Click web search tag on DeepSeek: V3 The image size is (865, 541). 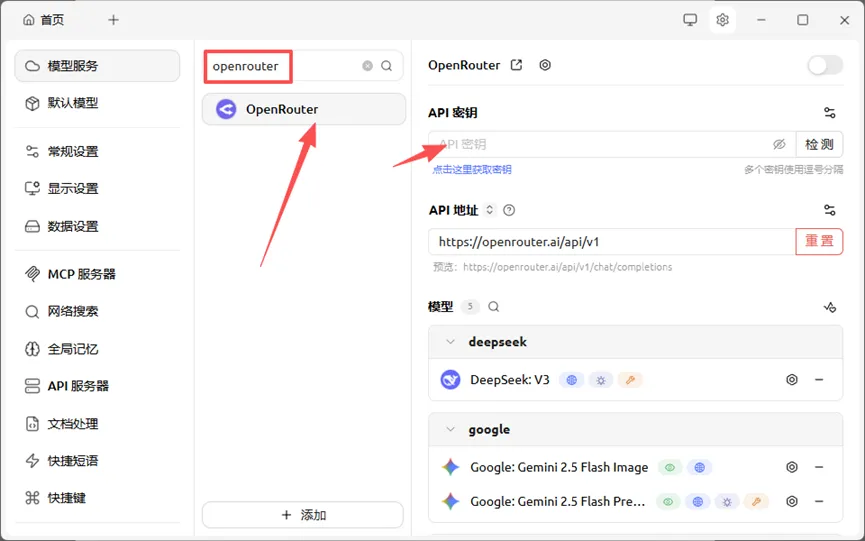[x=572, y=380]
